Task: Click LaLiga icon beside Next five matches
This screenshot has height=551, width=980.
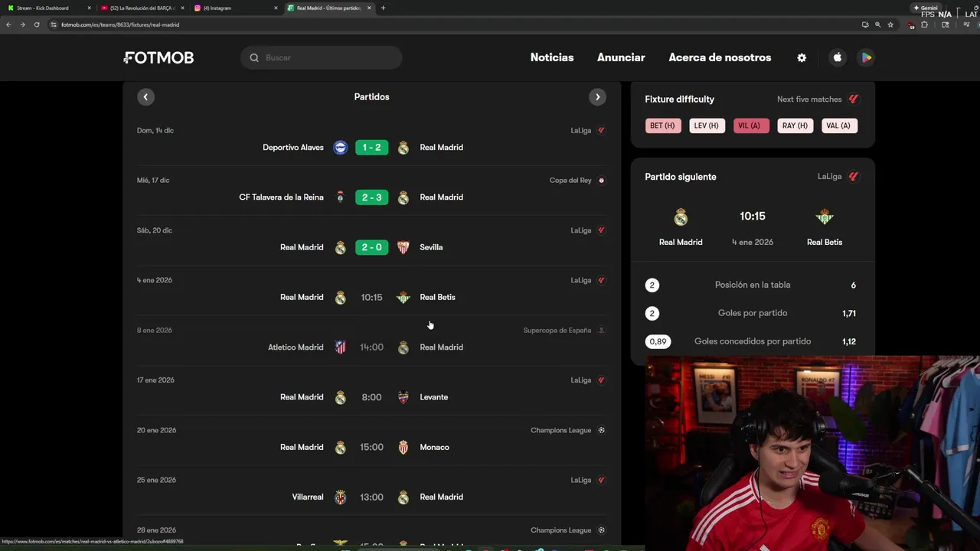Action: (x=854, y=99)
